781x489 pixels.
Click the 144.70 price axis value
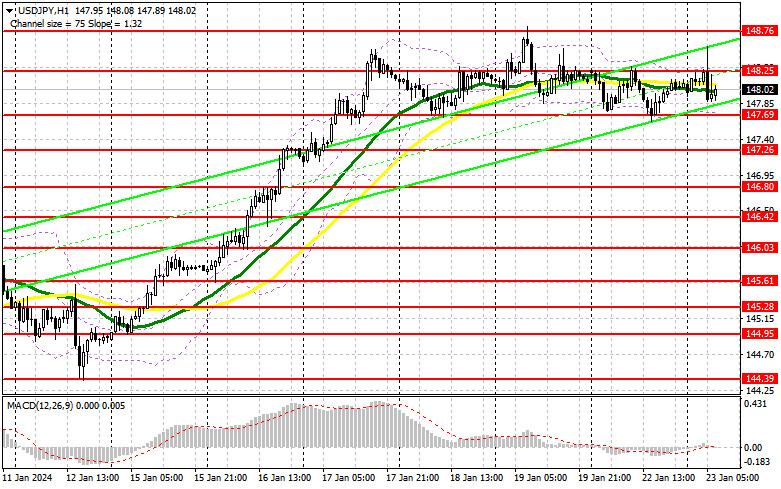[x=758, y=355]
